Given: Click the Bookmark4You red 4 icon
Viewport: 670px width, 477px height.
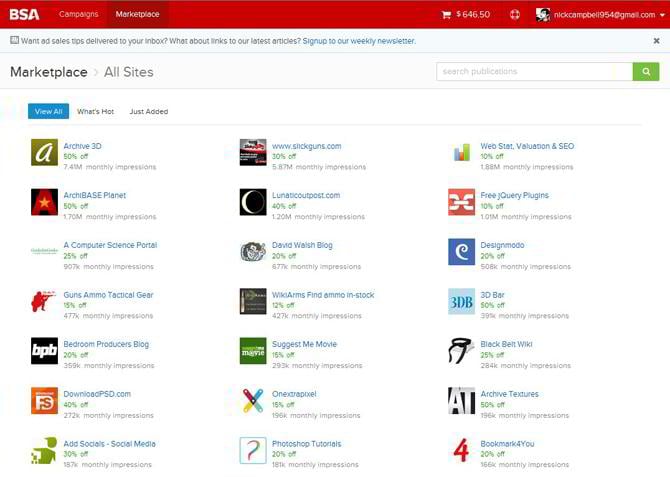Looking at the screenshot, I should (x=461, y=450).
